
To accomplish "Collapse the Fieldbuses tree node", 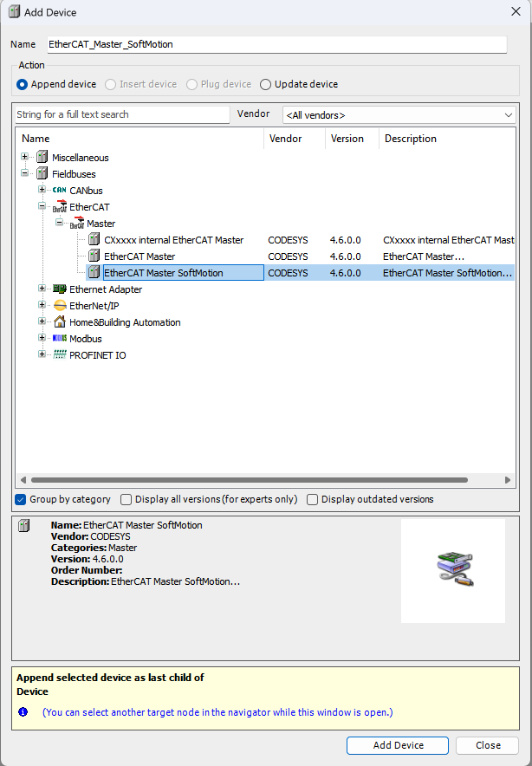I will [25, 173].
